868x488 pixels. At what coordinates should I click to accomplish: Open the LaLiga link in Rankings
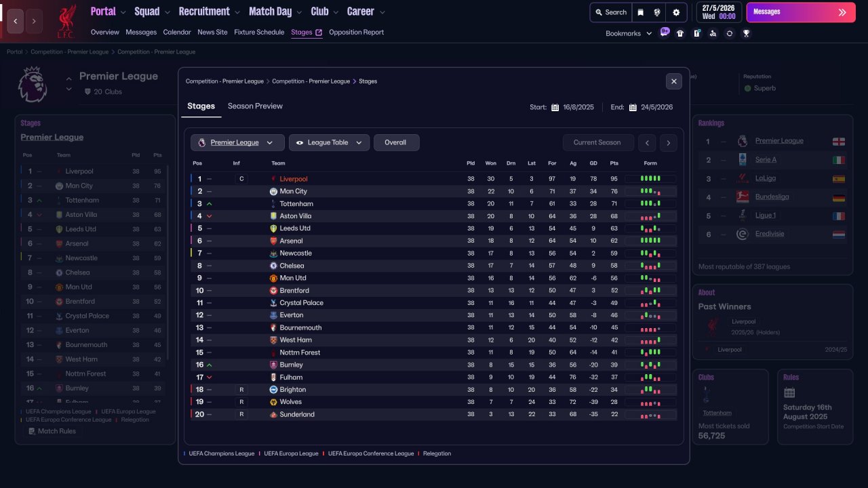point(765,178)
